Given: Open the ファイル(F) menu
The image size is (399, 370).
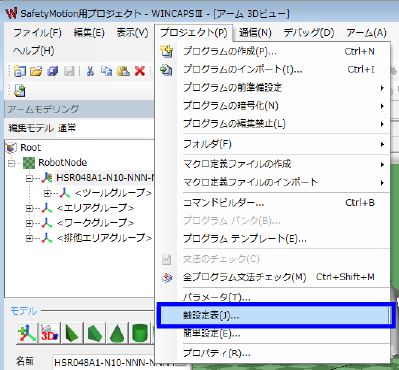Looking at the screenshot, I should point(37,33).
